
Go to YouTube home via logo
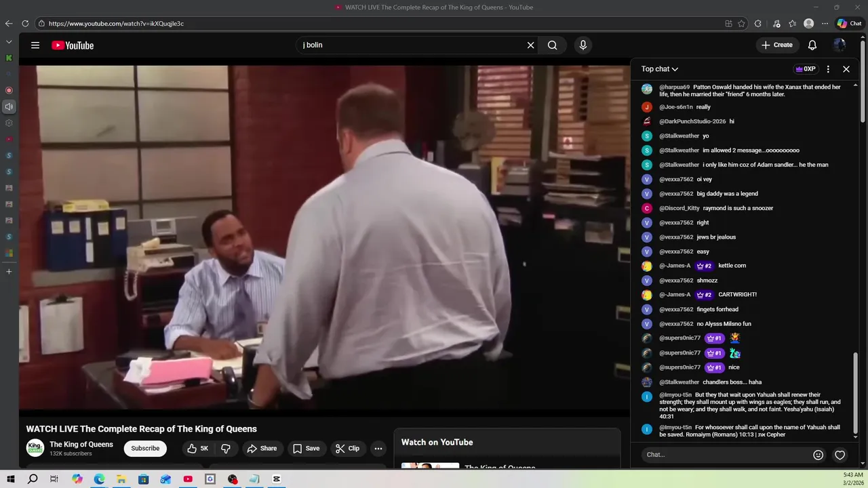pos(73,45)
